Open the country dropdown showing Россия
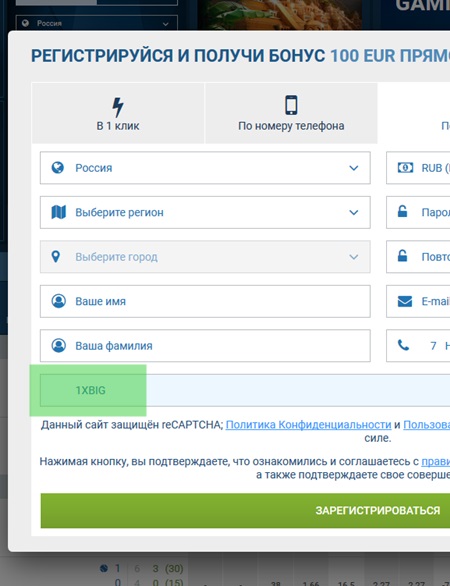450x586 pixels. (x=205, y=168)
